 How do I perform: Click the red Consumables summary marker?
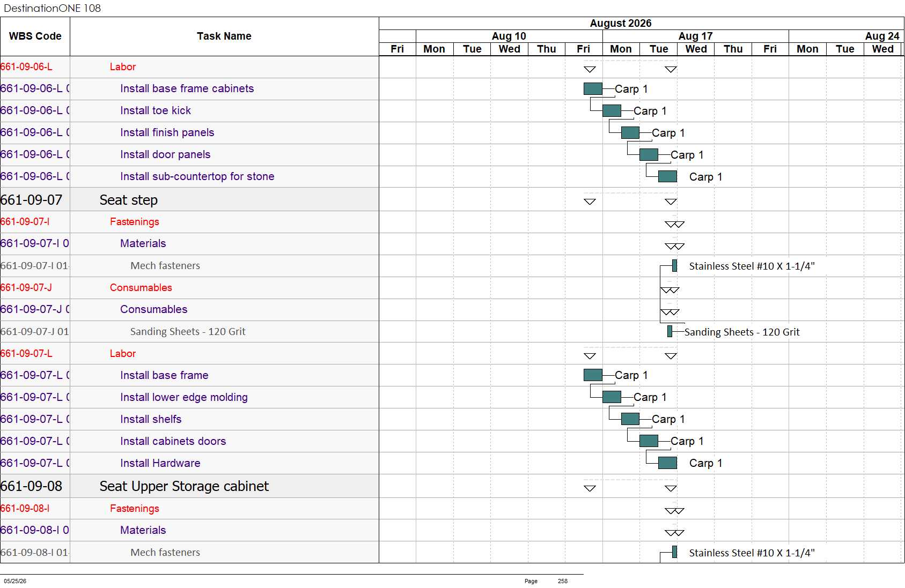tap(670, 291)
